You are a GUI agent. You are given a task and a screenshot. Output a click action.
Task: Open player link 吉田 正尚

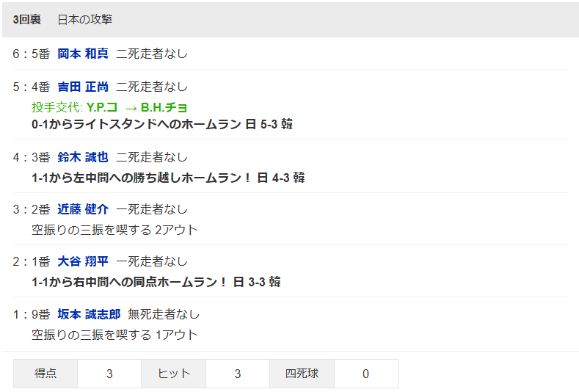pyautogui.click(x=83, y=87)
